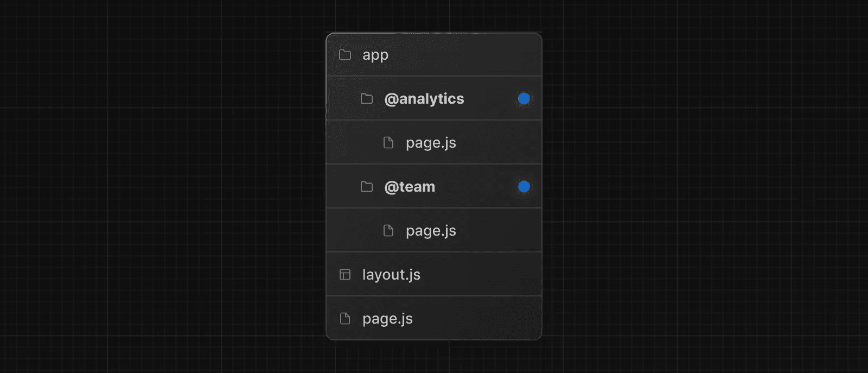Collapse the app root folder label
Screen dimensions: 868x373
[375, 55]
